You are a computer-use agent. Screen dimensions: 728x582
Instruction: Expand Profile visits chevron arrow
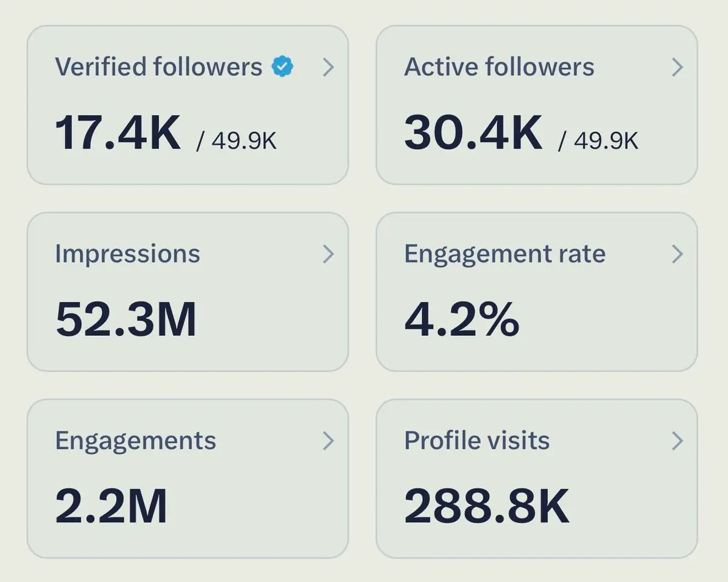pos(678,441)
